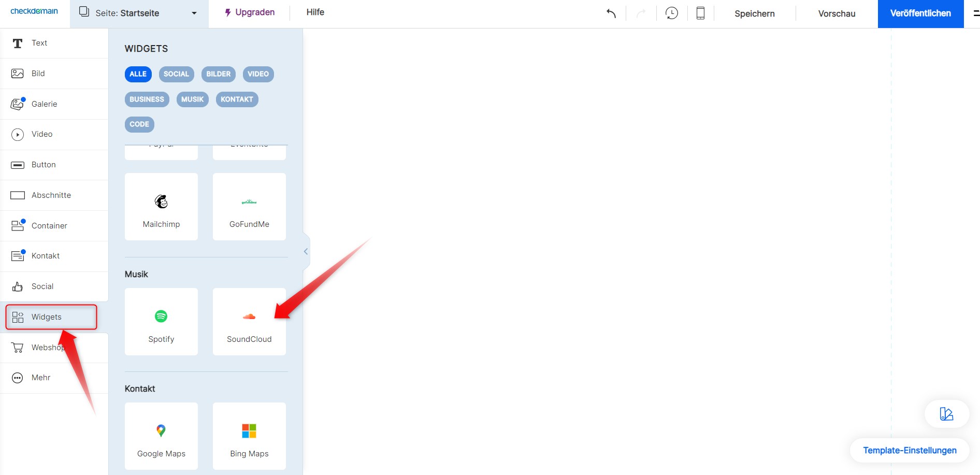Click the undo arrow icon
The image size is (980, 475).
point(611,13)
